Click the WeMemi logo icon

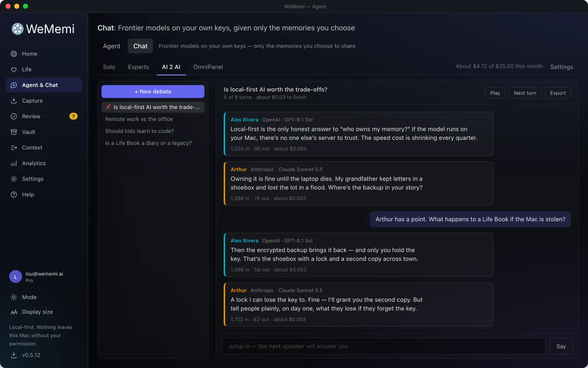pyautogui.click(x=17, y=29)
